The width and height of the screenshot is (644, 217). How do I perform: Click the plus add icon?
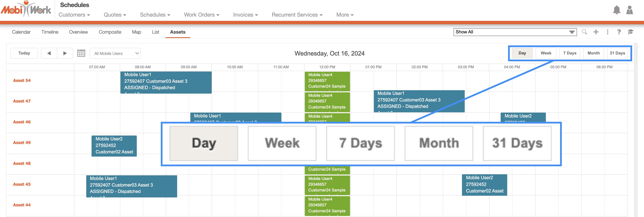pos(596,32)
